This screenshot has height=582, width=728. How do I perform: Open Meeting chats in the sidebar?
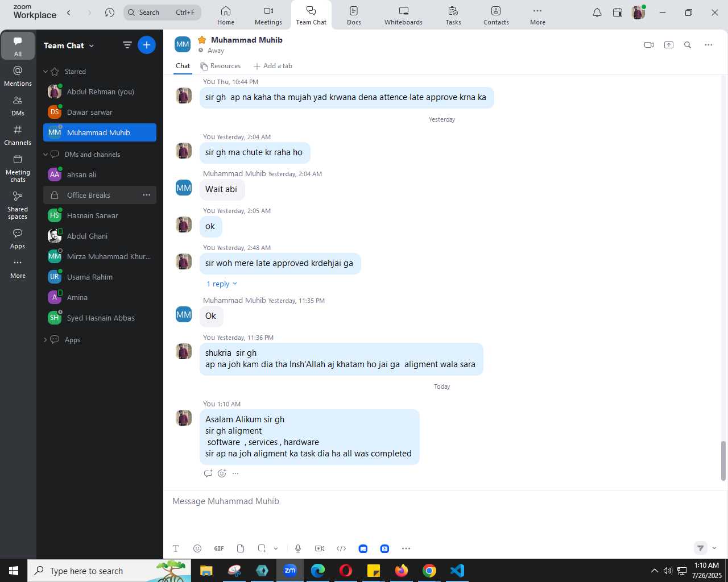pos(18,168)
